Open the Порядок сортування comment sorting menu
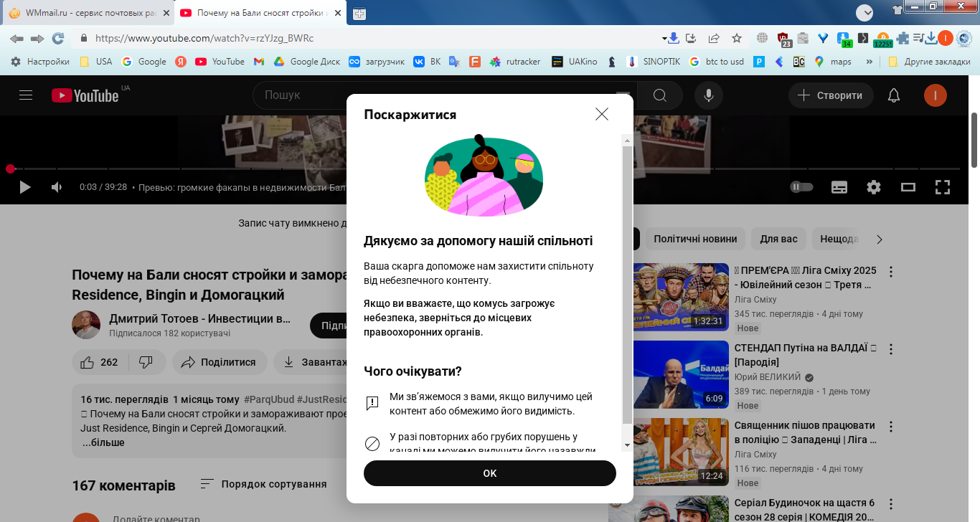Image resolution: width=980 pixels, height=522 pixels. pyautogui.click(x=264, y=484)
